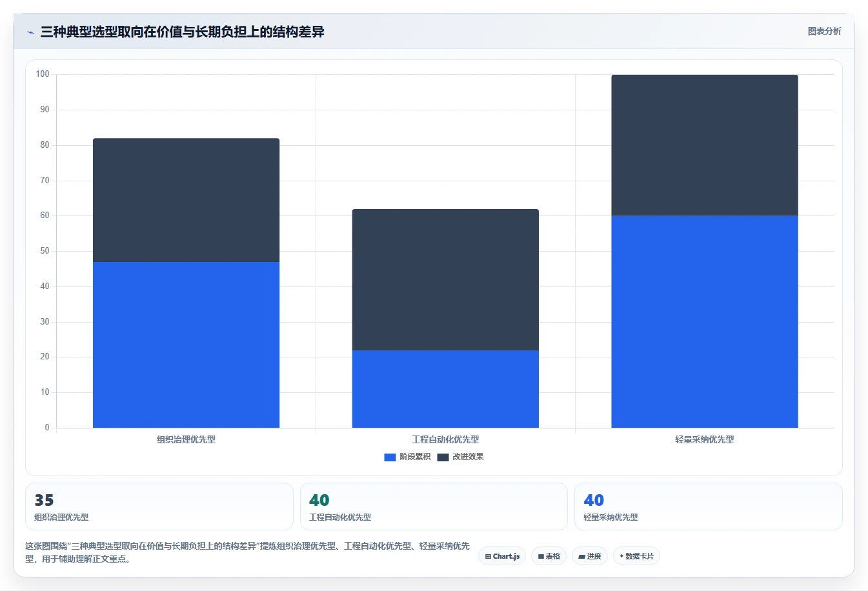Click the blue segment of 组织治理优先型 bar

186,345
